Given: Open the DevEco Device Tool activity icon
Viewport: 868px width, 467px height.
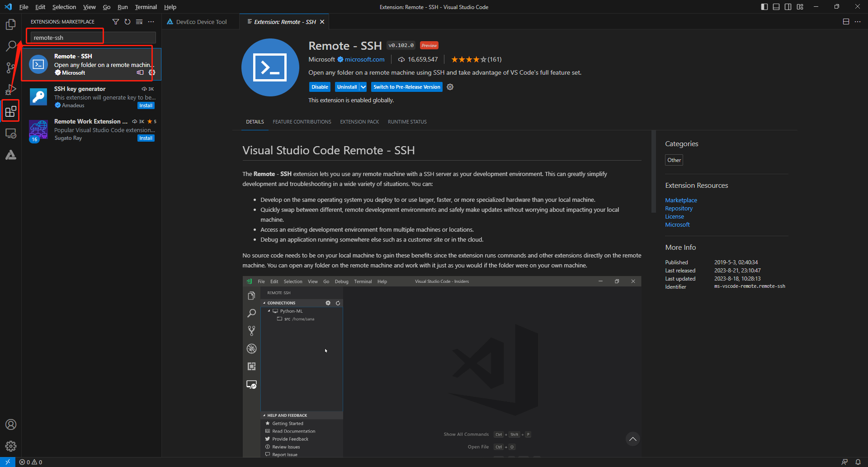Looking at the screenshot, I should [x=11, y=155].
